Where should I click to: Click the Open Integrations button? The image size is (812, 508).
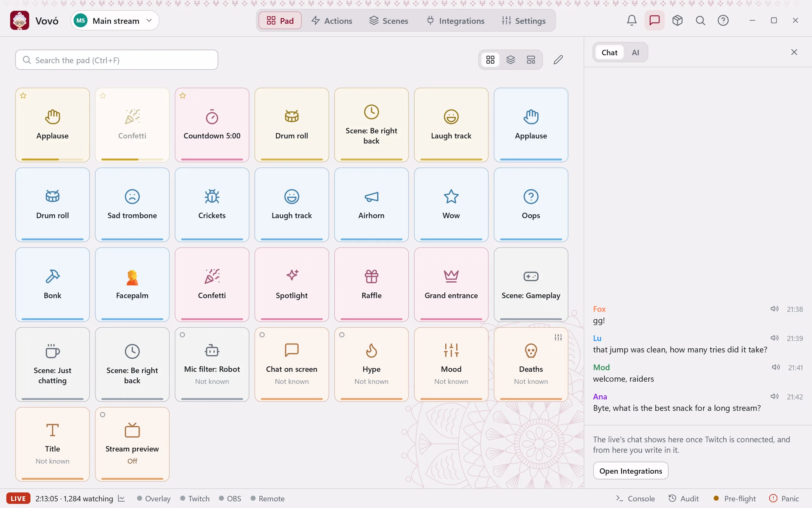(x=631, y=471)
